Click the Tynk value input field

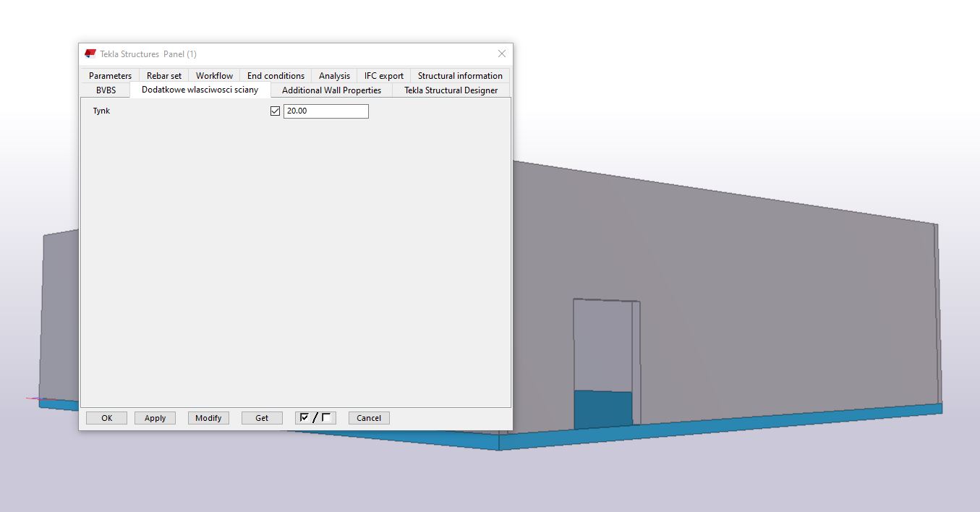pyautogui.click(x=326, y=111)
